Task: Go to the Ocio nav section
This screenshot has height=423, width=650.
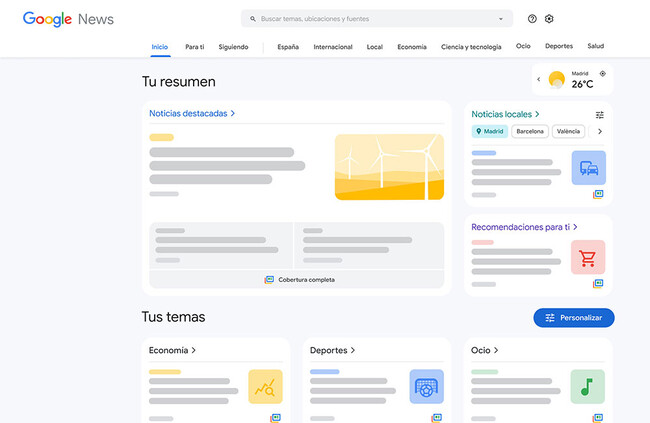Action: [x=523, y=46]
